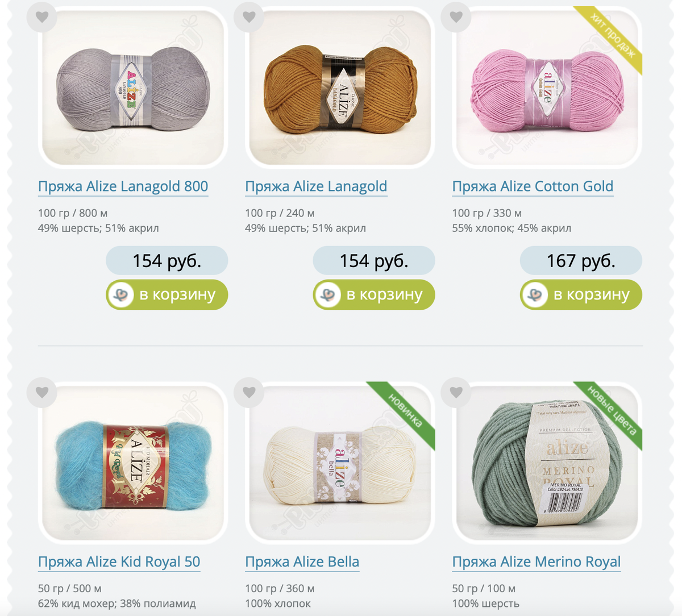
Task: Add Alize Cotton Gold to cart
Action: [581, 295]
